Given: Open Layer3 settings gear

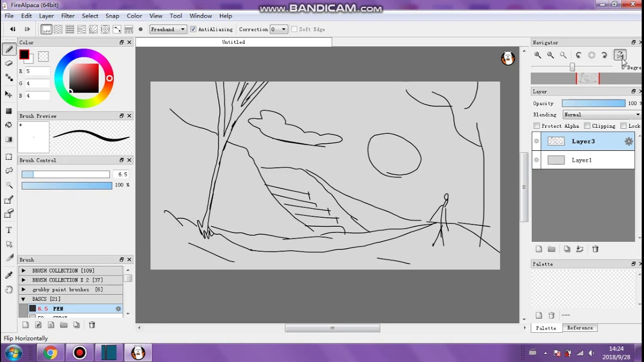Looking at the screenshot, I should (628, 141).
